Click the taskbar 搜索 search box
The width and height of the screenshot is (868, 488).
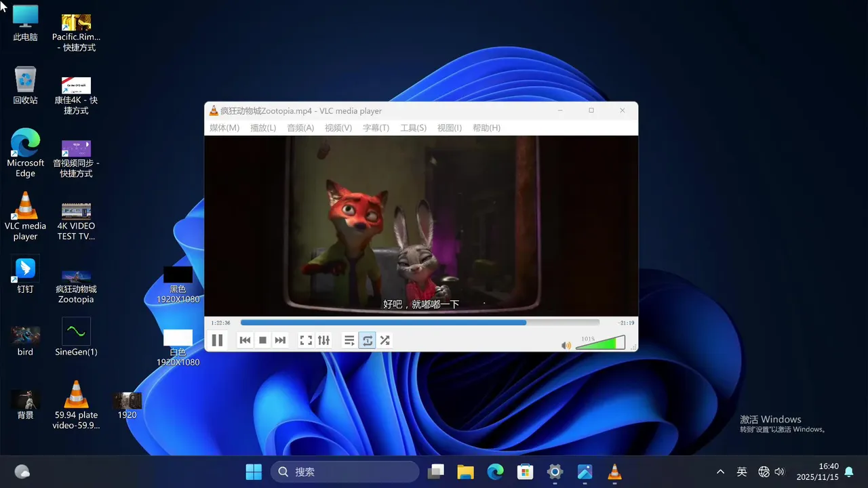pos(345,472)
